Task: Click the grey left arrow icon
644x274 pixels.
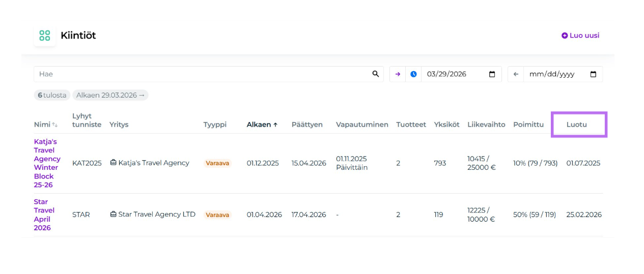Action: tap(516, 74)
